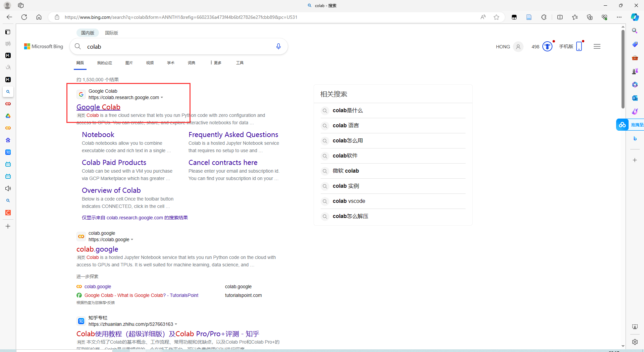Reload the page with refresh icon
Image resolution: width=644 pixels, height=352 pixels.
(x=24, y=17)
